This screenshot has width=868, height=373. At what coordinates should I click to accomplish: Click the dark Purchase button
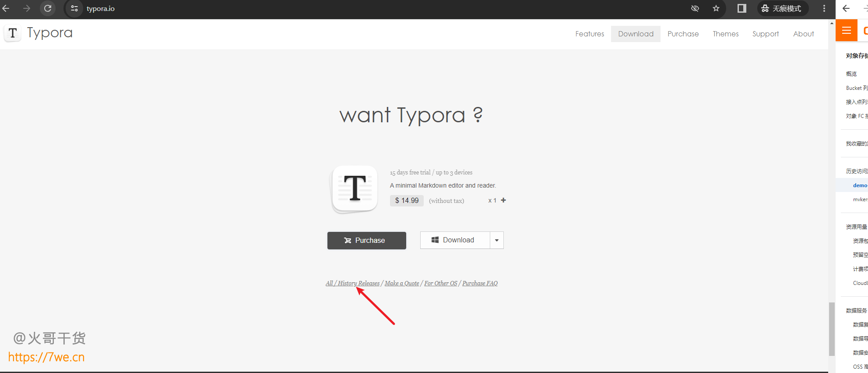(x=367, y=241)
